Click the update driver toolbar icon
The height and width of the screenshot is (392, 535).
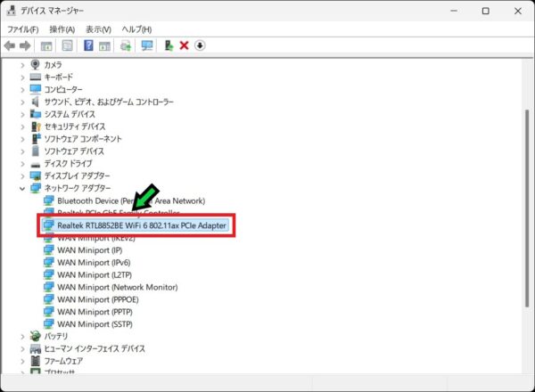[x=126, y=45]
